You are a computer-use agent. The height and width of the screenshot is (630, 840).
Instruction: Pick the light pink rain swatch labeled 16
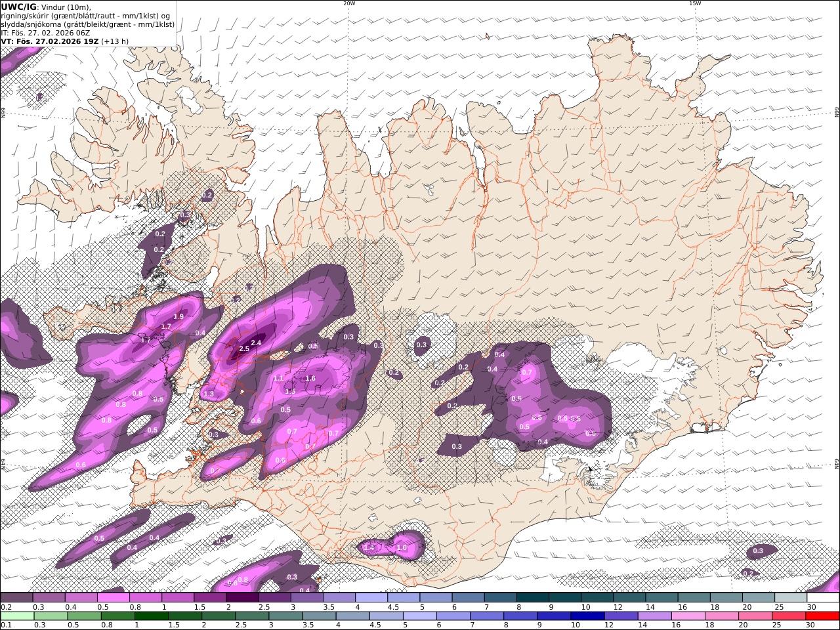click(x=688, y=616)
